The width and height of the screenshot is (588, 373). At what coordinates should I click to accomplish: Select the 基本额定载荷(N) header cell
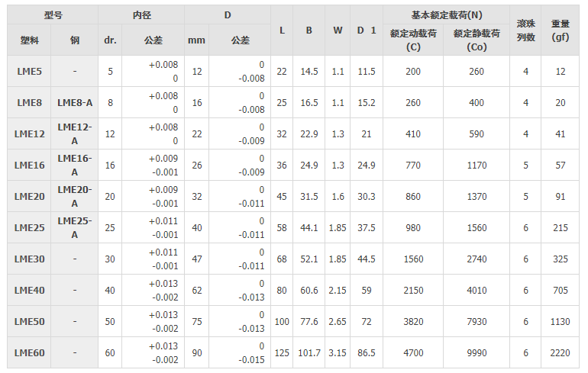point(446,15)
